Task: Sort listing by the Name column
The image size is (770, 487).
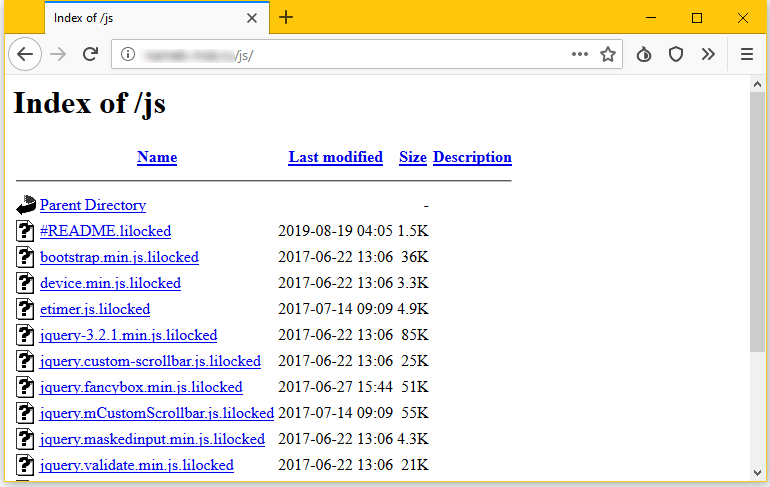Action: coord(157,157)
